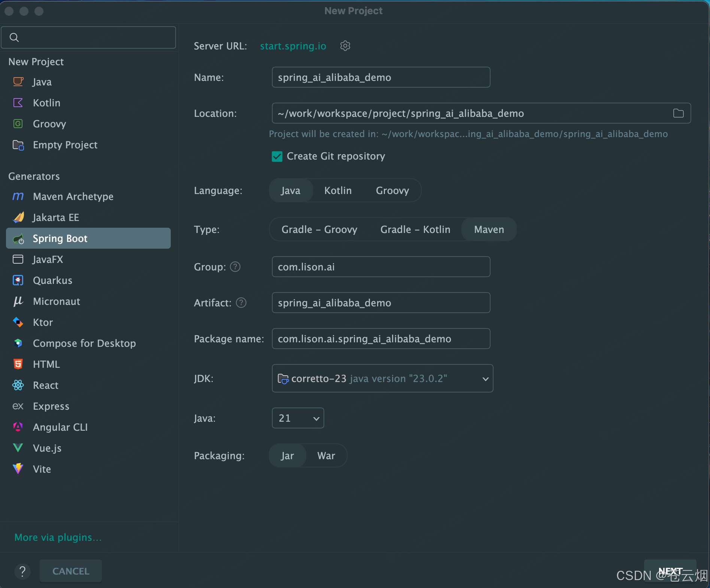The height and width of the screenshot is (588, 710).
Task: Click the HTML5 shield icon
Action: [18, 364]
